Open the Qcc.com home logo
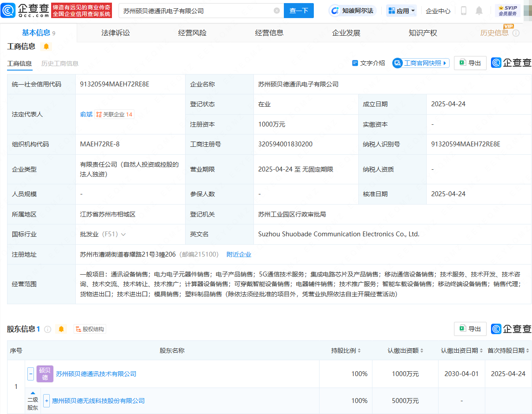532x414 pixels. [25, 10]
